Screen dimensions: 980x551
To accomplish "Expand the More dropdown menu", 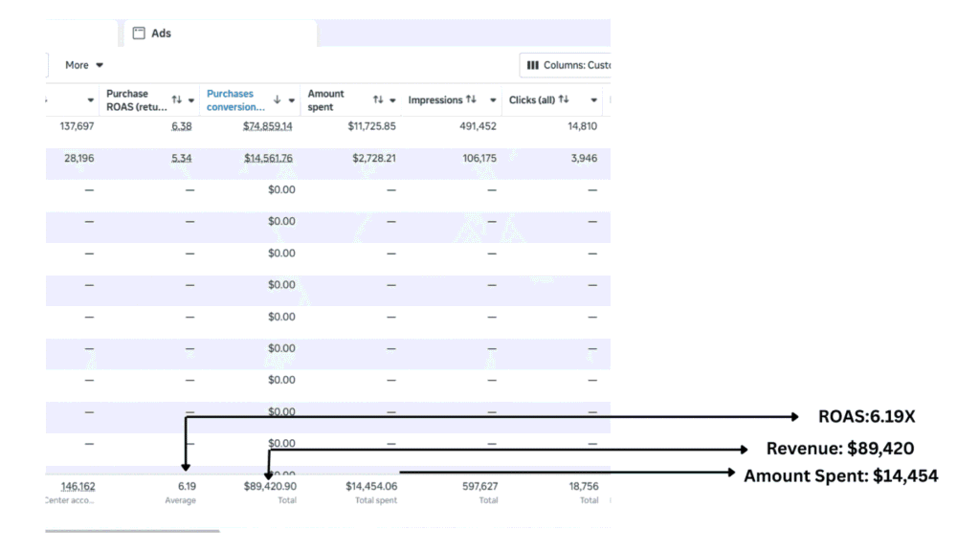I will click(84, 65).
